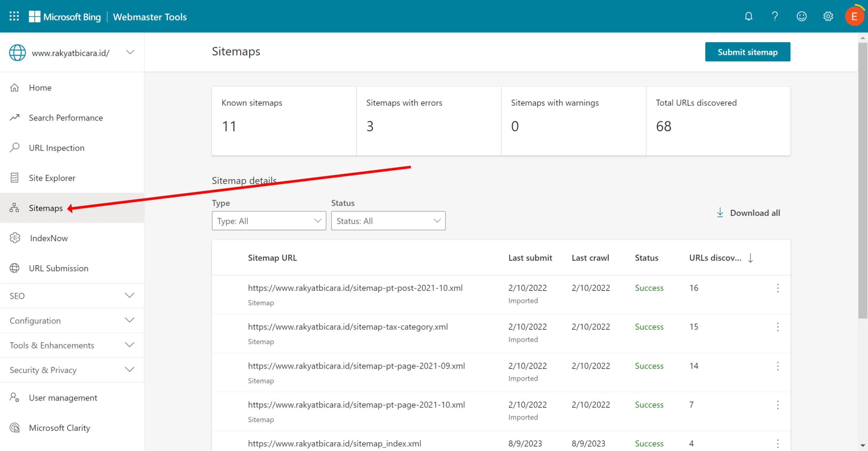The image size is (868, 451).
Task: Click Total URLs discovered card
Action: tap(718, 121)
